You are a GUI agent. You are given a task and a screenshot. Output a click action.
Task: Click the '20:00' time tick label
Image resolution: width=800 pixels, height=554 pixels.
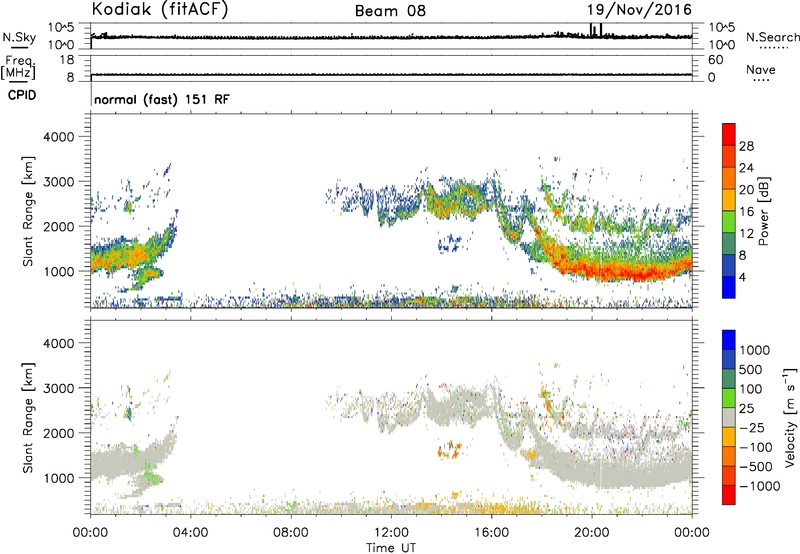(x=591, y=533)
